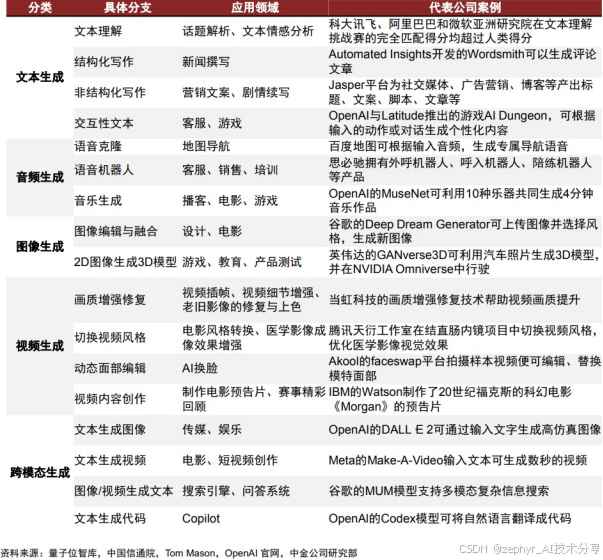Click the 结构化写作 branch cell
Viewport: 603px width, 560px height.
click(x=104, y=62)
